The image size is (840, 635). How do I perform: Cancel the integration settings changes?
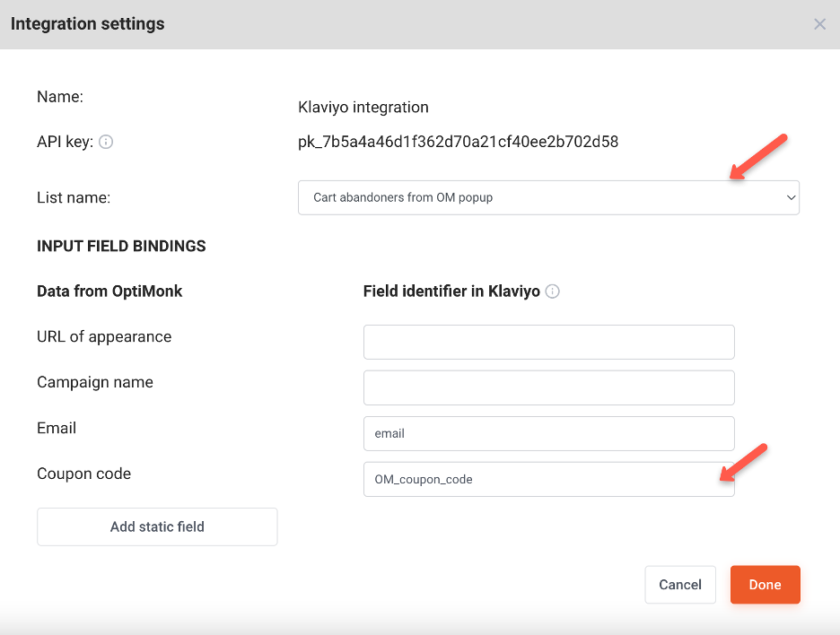[679, 585]
